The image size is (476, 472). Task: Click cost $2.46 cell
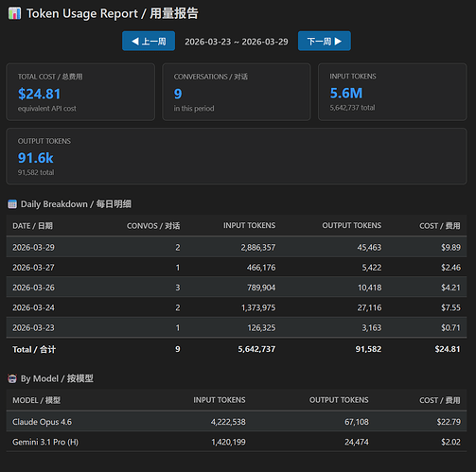click(450, 268)
